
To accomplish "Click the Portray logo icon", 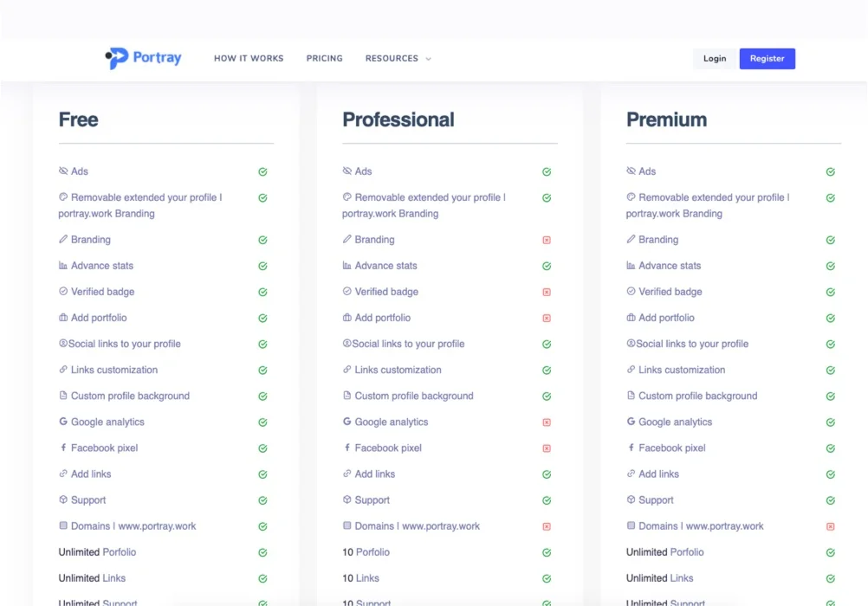I will (117, 58).
